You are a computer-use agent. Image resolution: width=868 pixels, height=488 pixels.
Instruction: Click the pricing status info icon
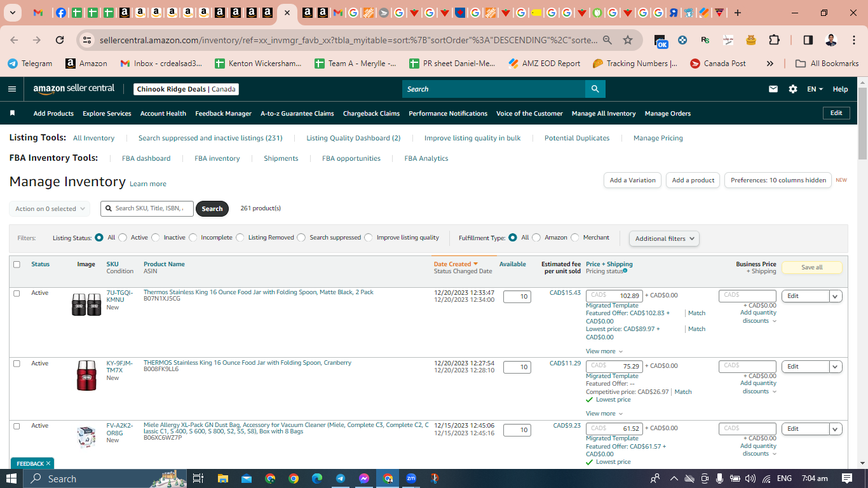pos(625,271)
